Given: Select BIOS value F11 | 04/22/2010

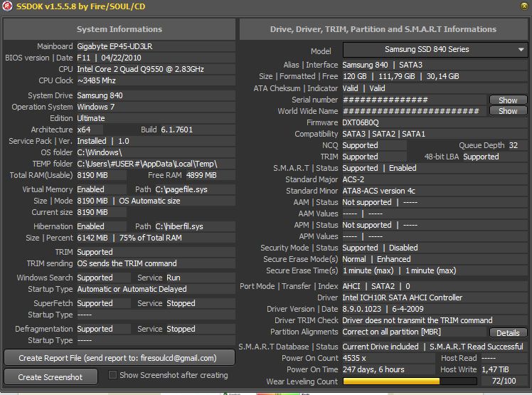Looking at the screenshot, I should (109, 58).
